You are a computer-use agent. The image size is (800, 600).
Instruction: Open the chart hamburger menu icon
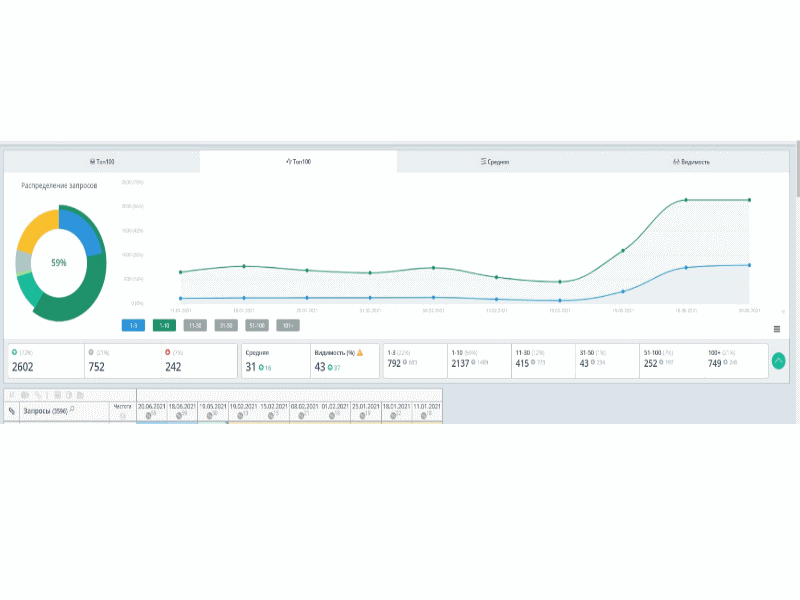[x=777, y=329]
